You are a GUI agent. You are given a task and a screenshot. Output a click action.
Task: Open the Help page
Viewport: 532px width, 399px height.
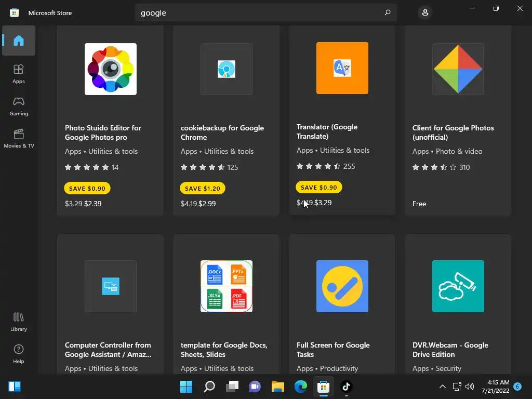click(19, 354)
